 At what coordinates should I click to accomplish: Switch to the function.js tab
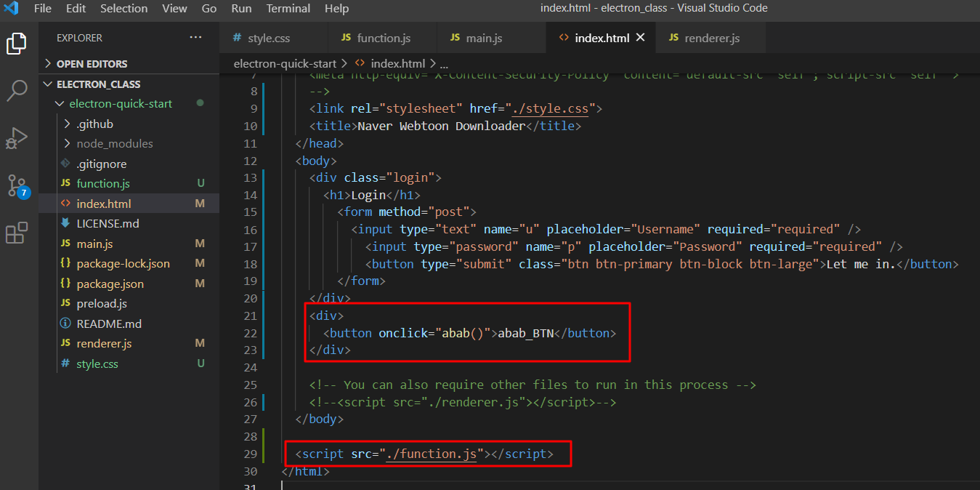click(x=383, y=38)
